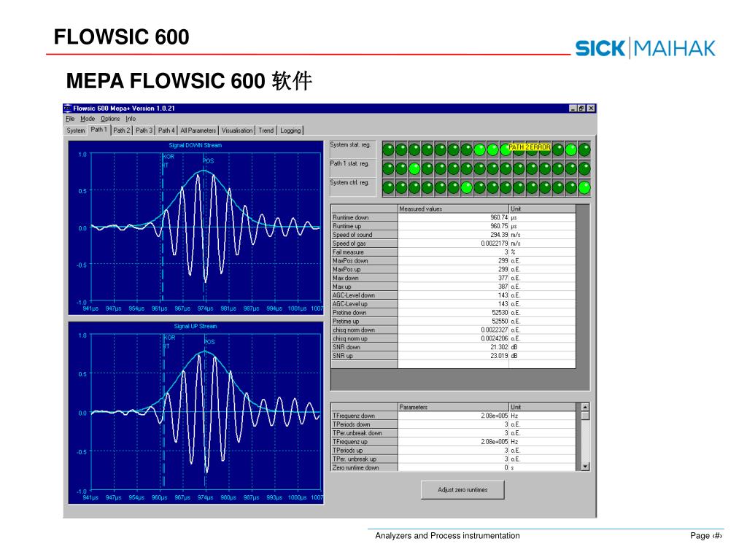
Task: Click the System ctrl. reg. label
Action: tap(349, 182)
